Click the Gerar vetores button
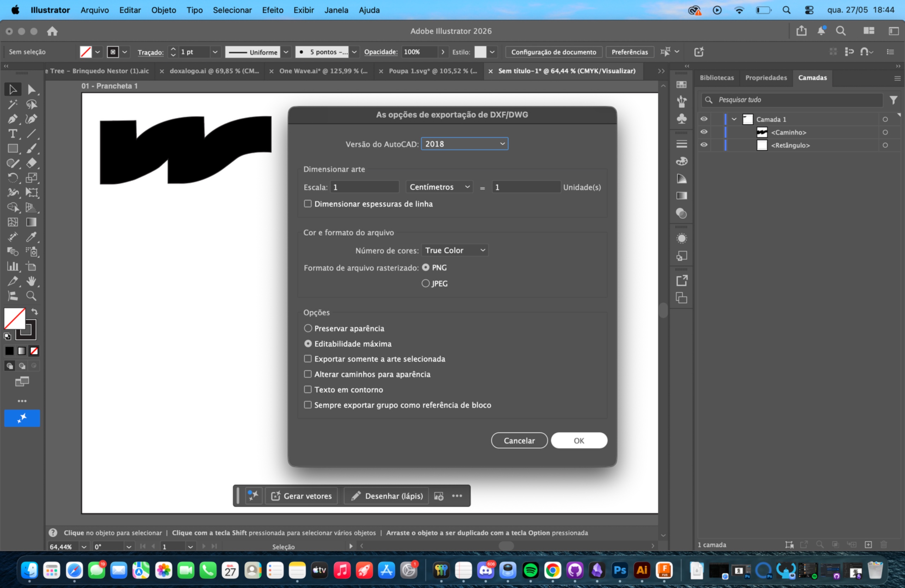Screen dimensions: 905x588 (302, 496)
